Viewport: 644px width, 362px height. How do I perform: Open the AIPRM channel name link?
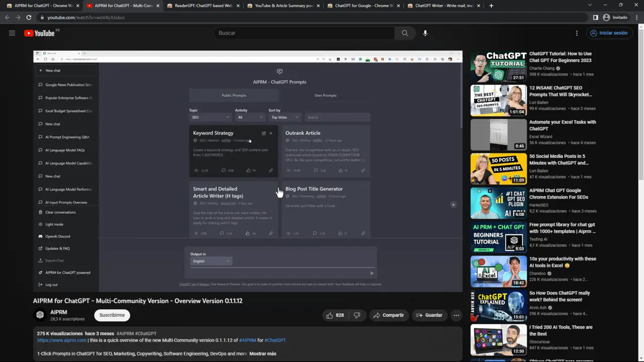tap(59, 312)
